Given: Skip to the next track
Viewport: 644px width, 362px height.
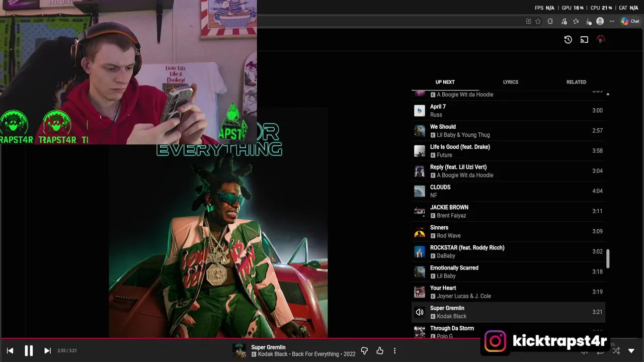Looking at the screenshot, I should [47, 350].
